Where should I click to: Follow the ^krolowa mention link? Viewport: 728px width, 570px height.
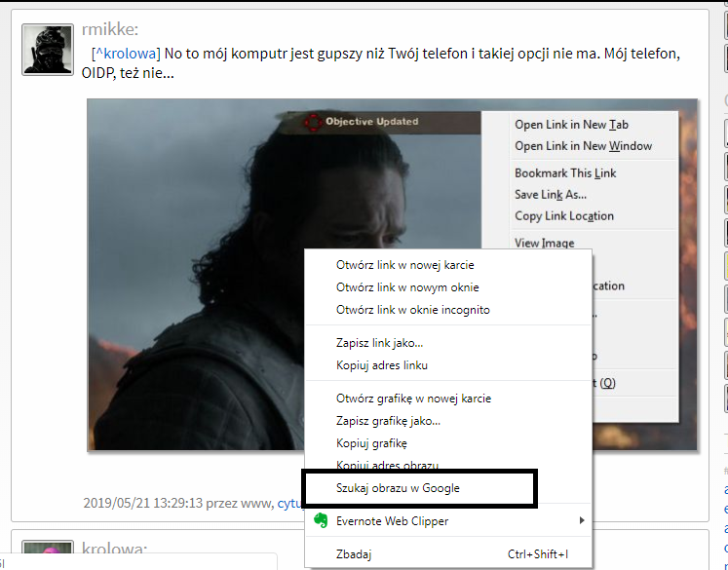126,54
